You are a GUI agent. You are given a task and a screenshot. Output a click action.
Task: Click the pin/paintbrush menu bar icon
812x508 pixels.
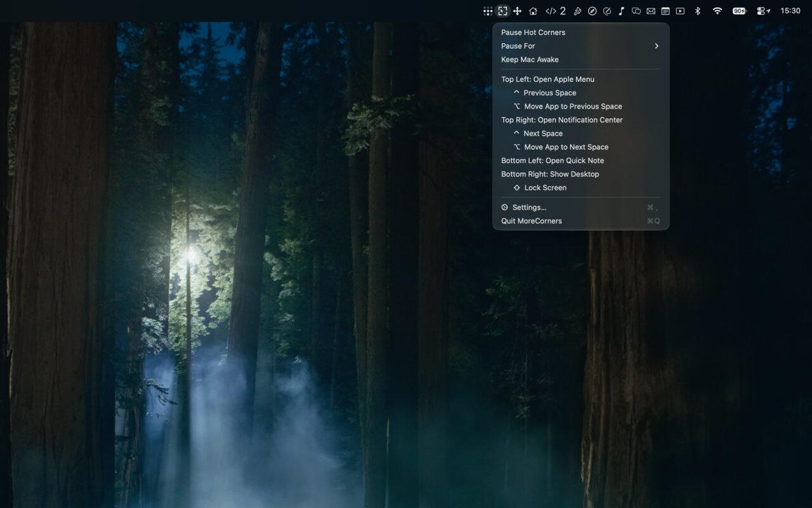coord(577,11)
